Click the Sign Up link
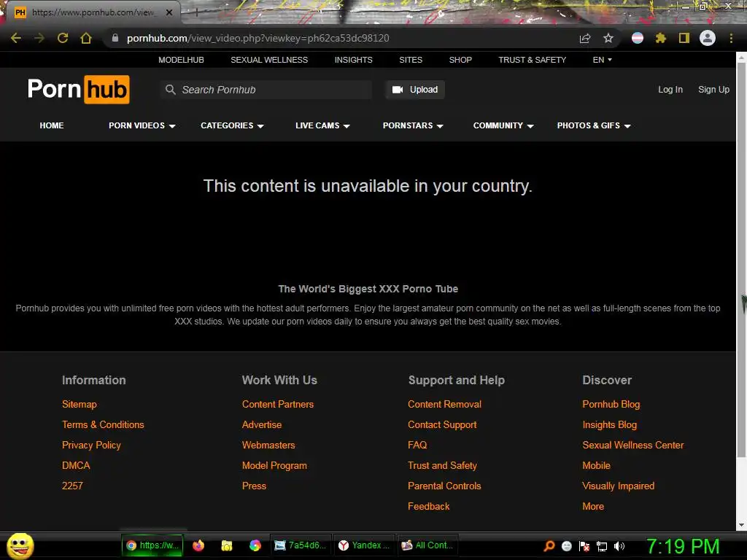The image size is (747, 560). [x=713, y=90]
